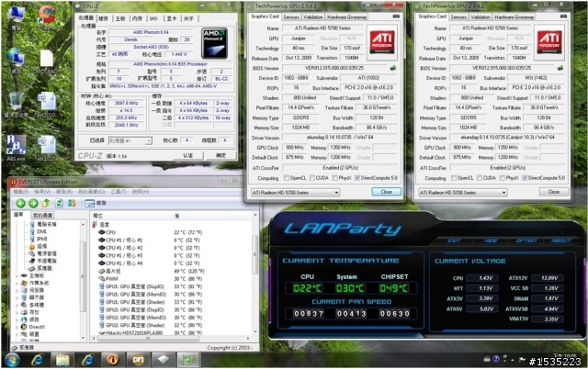The width and height of the screenshot is (588, 369).
Task: Toggle DirectCompute 5.0 in right GPU-Z window
Action: click(525, 178)
